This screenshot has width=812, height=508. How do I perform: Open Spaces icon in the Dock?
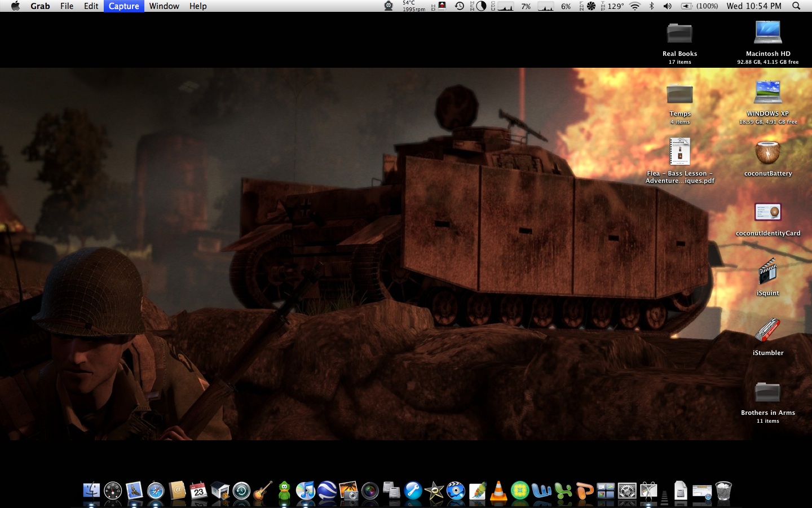[x=606, y=491]
